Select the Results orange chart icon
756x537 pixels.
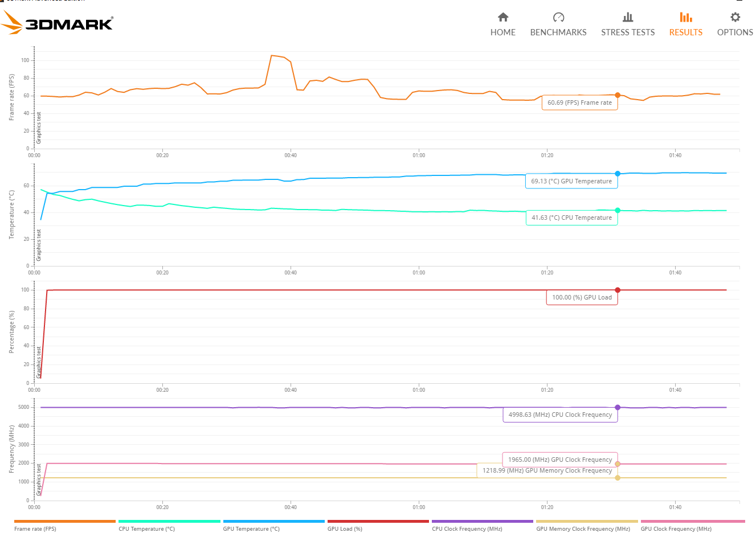pos(686,17)
